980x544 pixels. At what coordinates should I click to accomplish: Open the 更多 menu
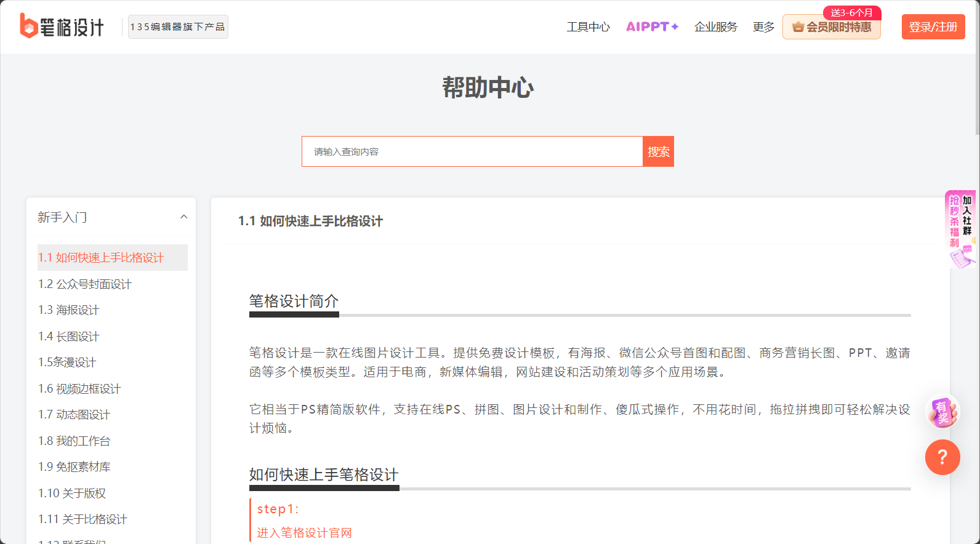click(x=763, y=27)
